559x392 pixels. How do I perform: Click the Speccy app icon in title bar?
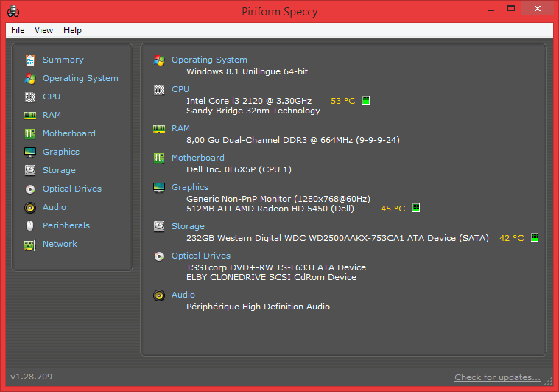[13, 11]
